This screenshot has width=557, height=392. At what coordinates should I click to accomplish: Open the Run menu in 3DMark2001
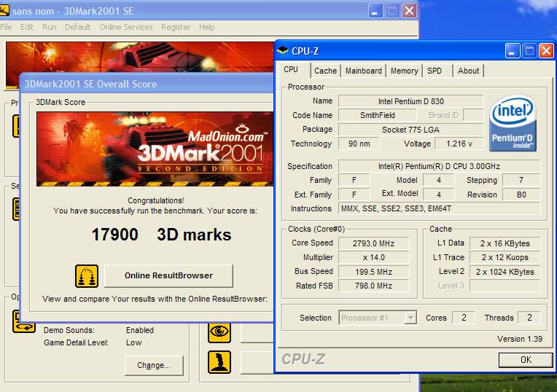tap(49, 27)
